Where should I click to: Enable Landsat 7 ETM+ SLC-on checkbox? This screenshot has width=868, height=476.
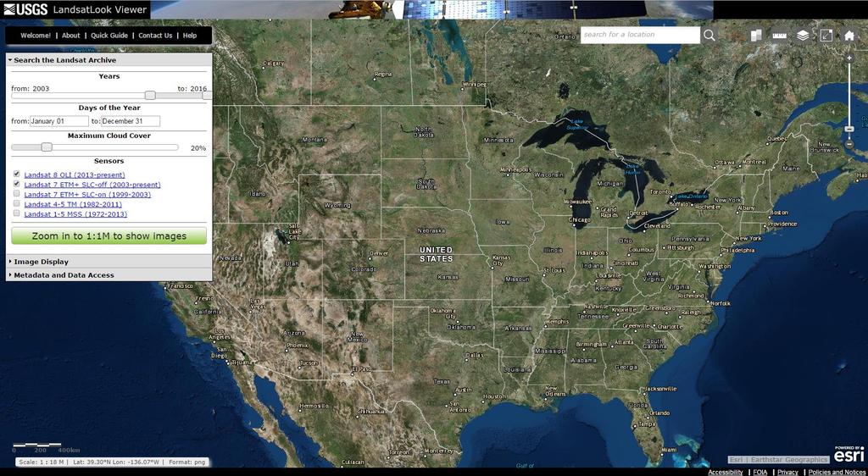pos(17,194)
